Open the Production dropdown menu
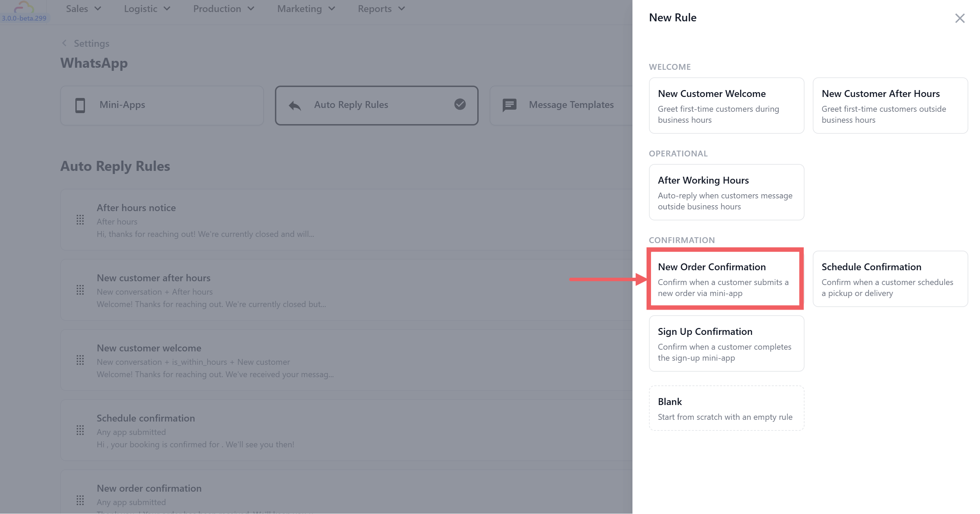The height and width of the screenshot is (514, 980). coord(223,9)
